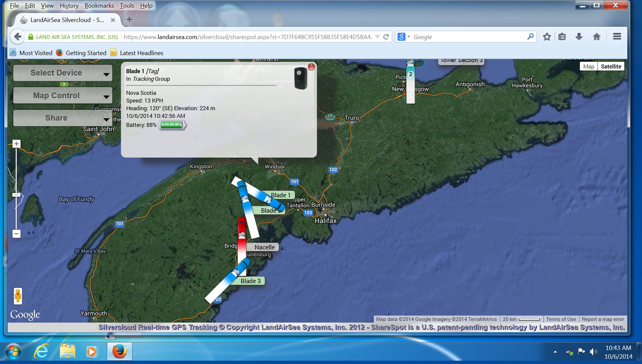Open the search engine selector dropdown
Viewport: 642px width, 364px height.
click(x=404, y=37)
